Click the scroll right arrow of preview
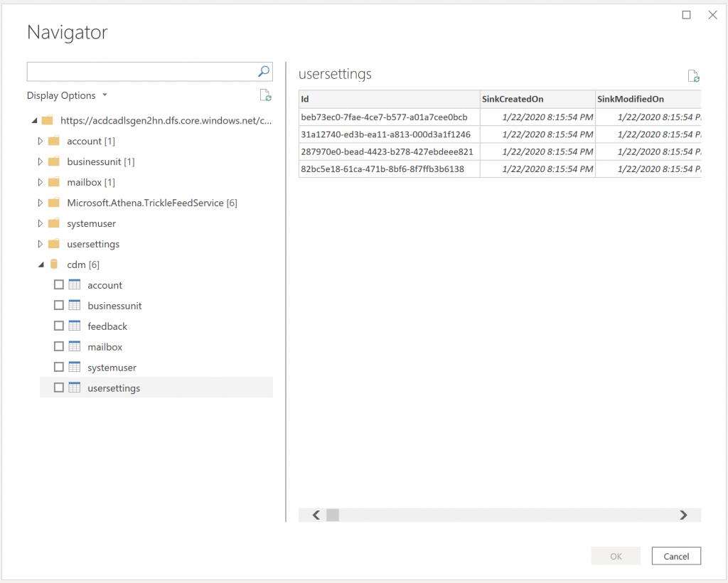This screenshot has width=728, height=583. click(683, 515)
